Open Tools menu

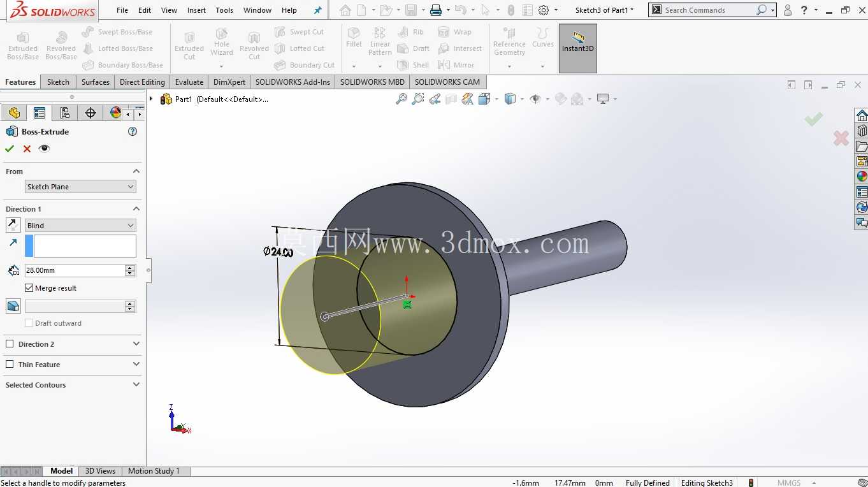pyautogui.click(x=224, y=10)
